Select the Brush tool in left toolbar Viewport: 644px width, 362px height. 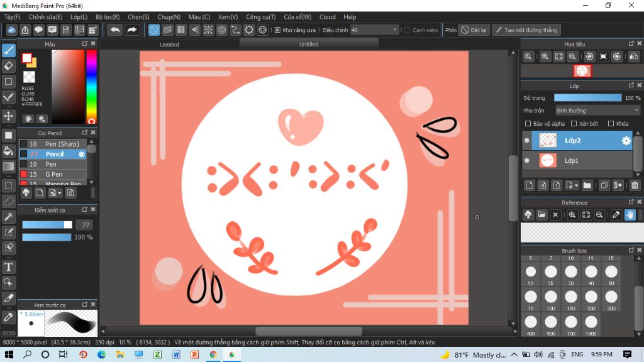(x=9, y=50)
